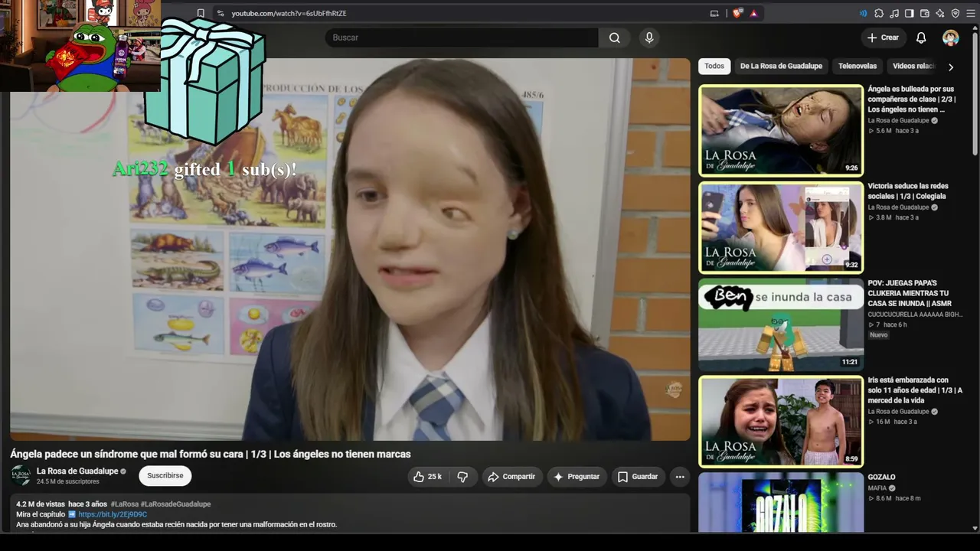Open title 'Ángela es bulleada por sus compañeras'

(x=912, y=99)
